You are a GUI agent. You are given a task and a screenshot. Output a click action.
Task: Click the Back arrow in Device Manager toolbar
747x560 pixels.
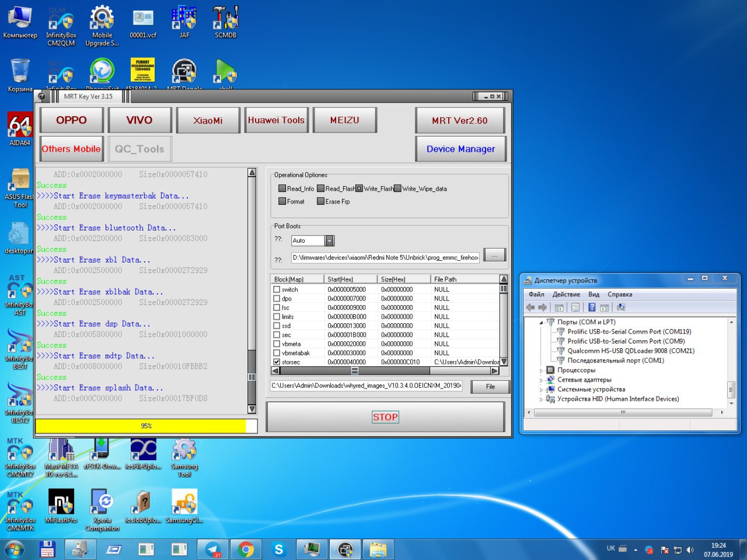click(530, 307)
